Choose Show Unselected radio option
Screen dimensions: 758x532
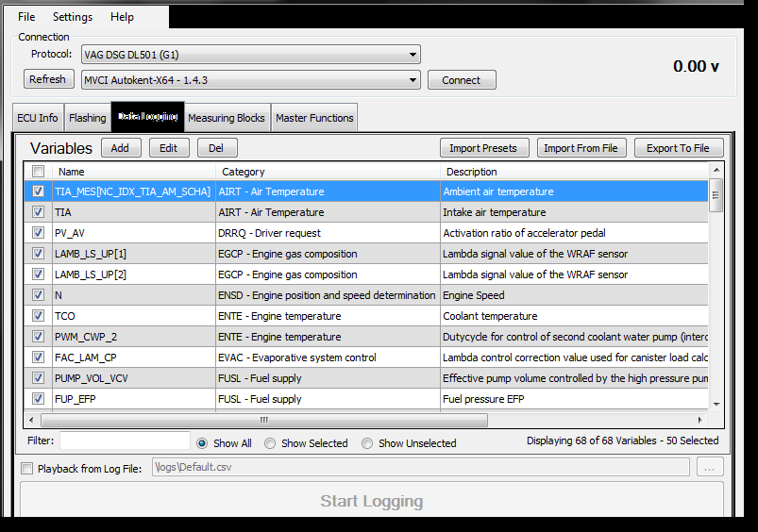point(368,443)
